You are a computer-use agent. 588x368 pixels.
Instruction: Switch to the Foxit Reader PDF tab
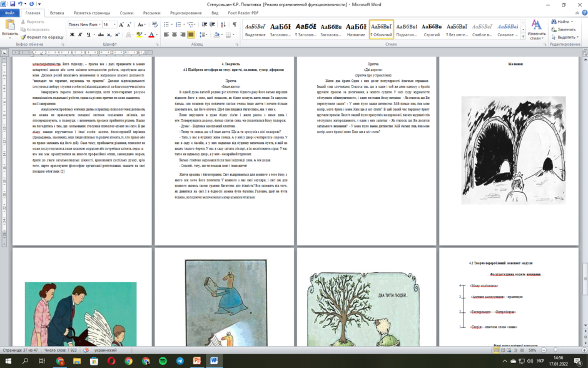pos(243,13)
